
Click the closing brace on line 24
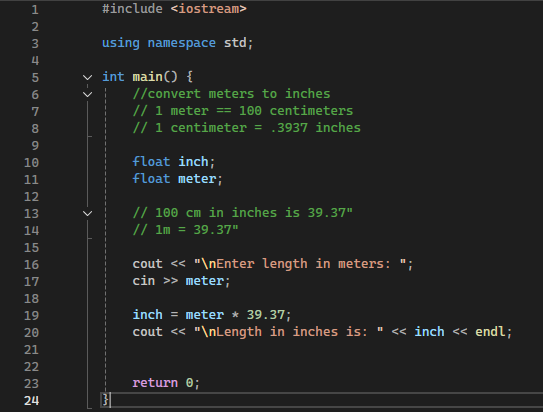(x=105, y=400)
